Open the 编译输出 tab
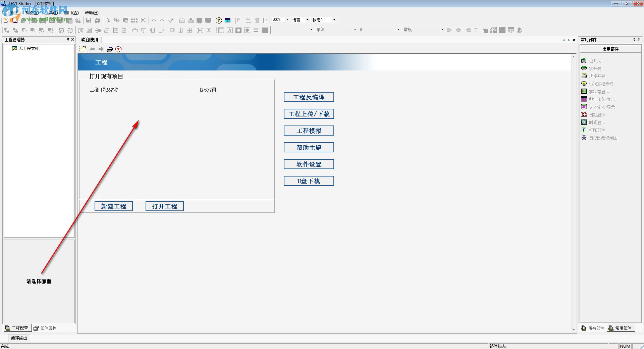The width and height of the screenshot is (644, 349). [x=19, y=338]
